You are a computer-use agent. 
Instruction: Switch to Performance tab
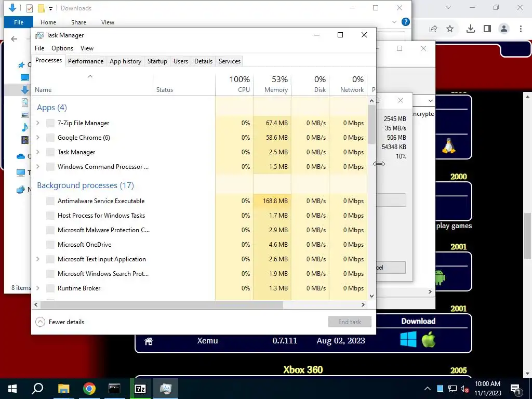(x=86, y=61)
